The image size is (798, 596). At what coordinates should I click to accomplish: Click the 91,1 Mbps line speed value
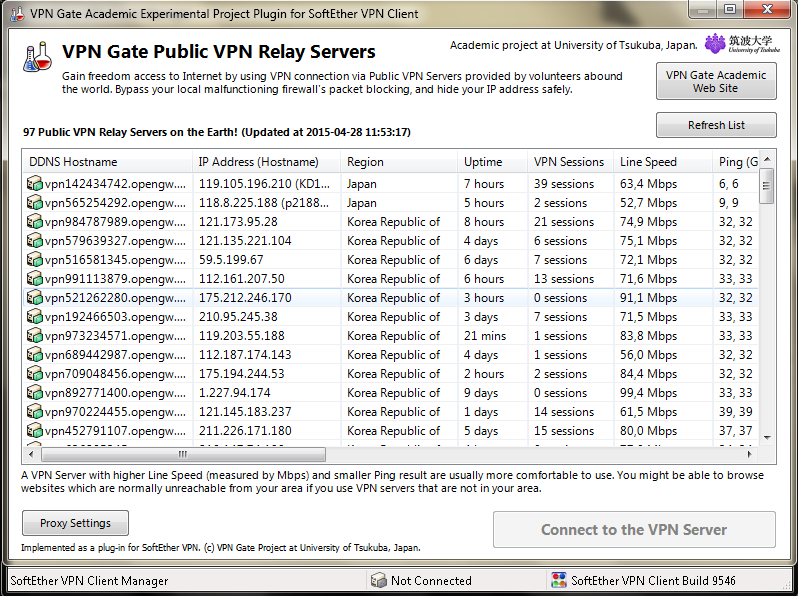(x=648, y=298)
